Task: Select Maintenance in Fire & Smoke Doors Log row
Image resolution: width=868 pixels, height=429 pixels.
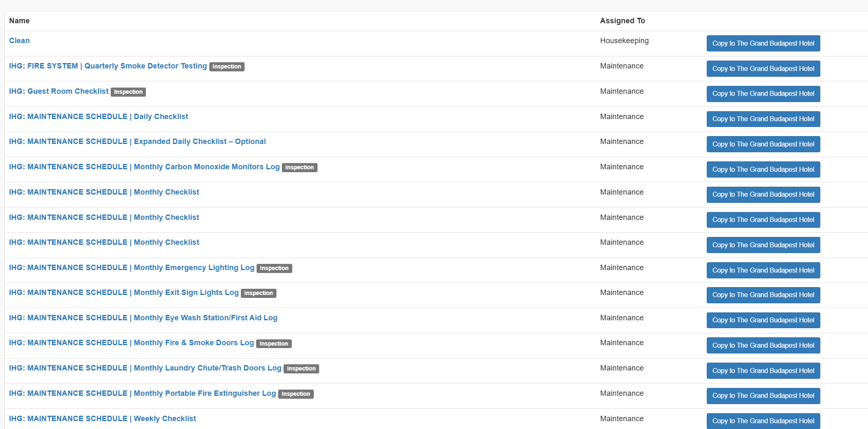Action: pyautogui.click(x=622, y=343)
